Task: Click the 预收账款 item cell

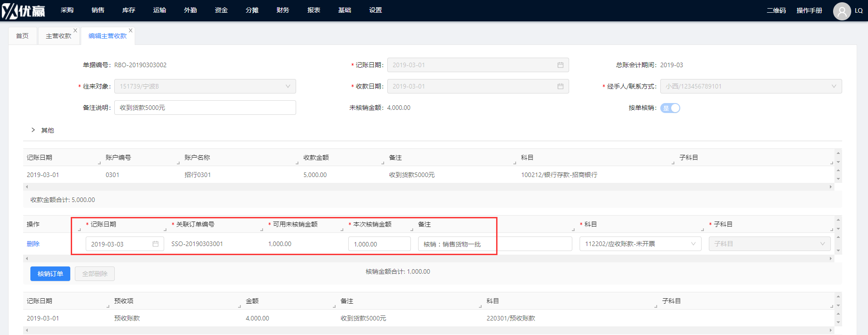Action: [127, 318]
